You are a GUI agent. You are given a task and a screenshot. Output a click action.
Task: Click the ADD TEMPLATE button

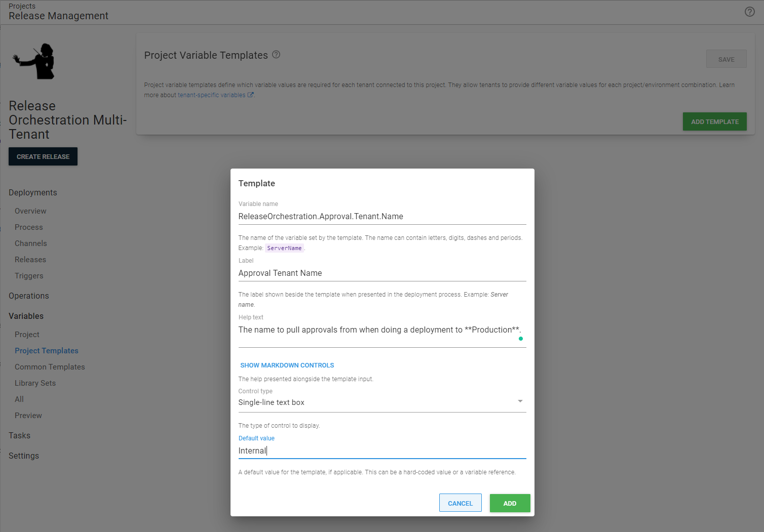pyautogui.click(x=714, y=121)
